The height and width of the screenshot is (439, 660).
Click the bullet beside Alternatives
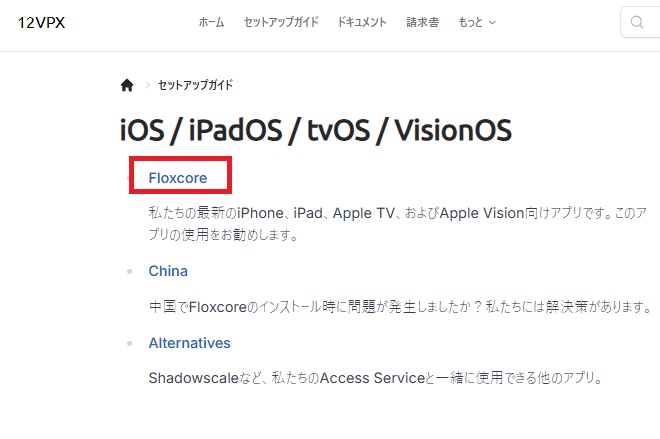tap(129, 343)
